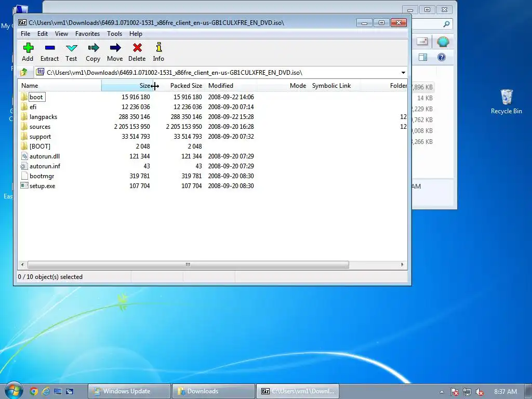Select the boot folder icon
This screenshot has height=399, width=532.
tap(24, 97)
